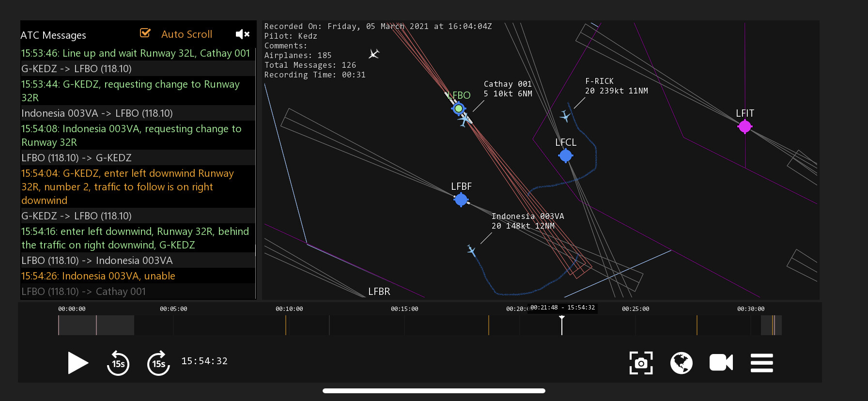
Task: Select the 15:54:04 enter left downwind instruction
Action: tap(138, 187)
